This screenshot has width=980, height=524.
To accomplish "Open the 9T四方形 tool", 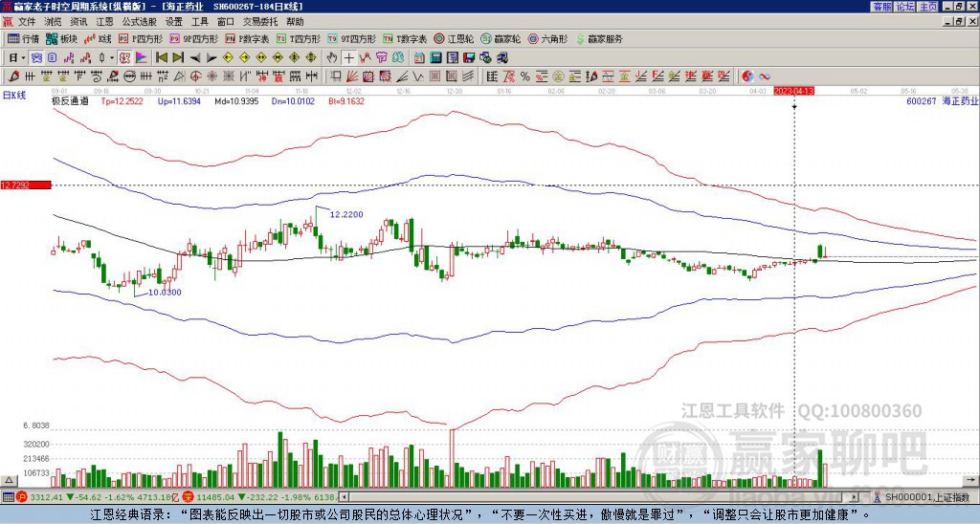I will tap(351, 38).
